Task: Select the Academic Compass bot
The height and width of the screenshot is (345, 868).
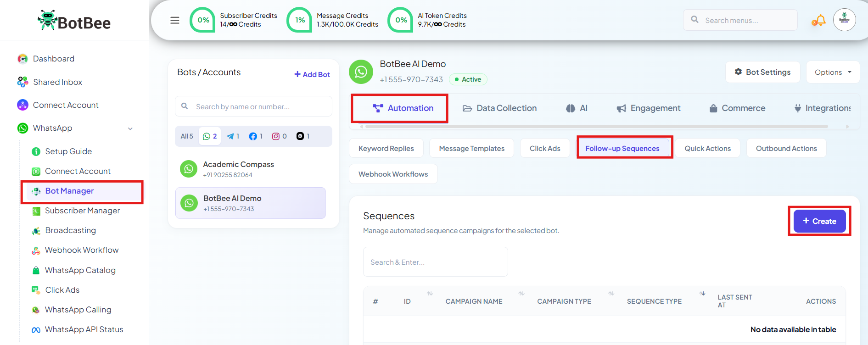Action: [x=251, y=169]
